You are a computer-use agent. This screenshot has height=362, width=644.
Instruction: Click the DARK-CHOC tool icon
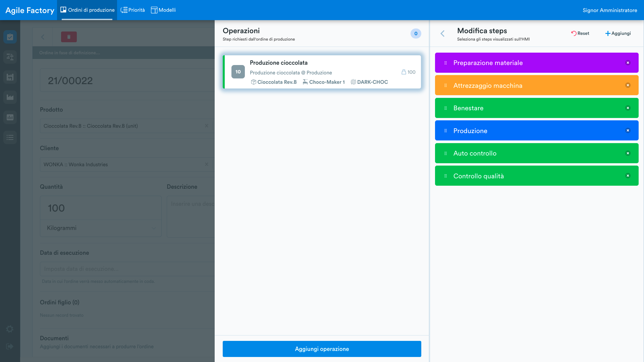[x=353, y=82]
